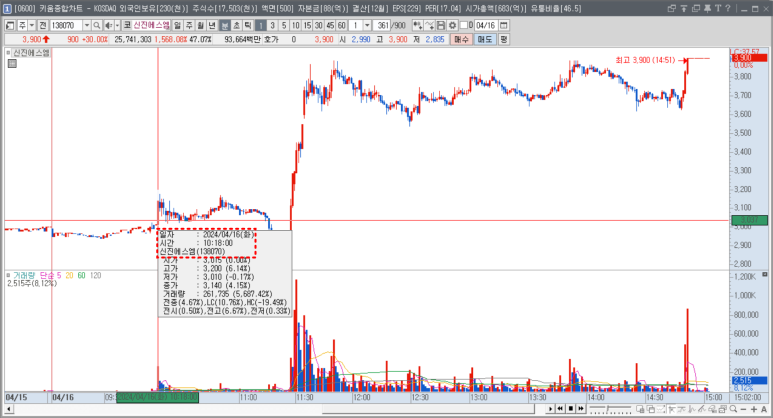Switch to 년 yearly chart
The height and width of the screenshot is (418, 773).
coord(212,26)
